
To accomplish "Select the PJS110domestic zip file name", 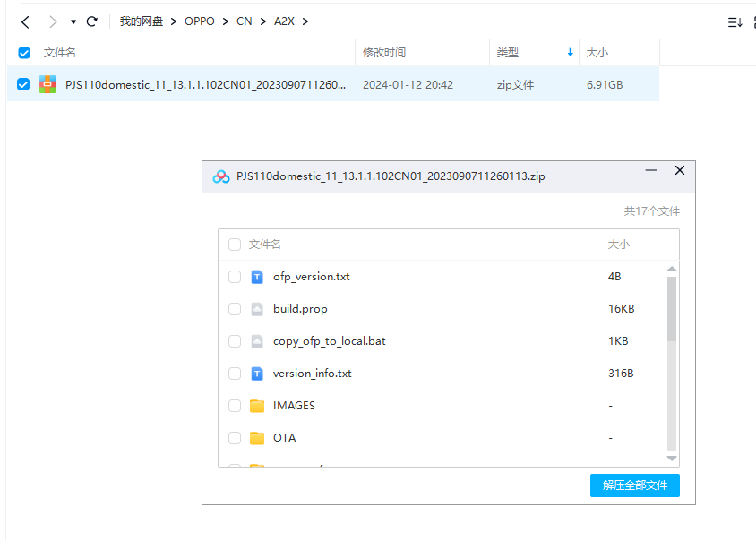I will click(x=205, y=85).
